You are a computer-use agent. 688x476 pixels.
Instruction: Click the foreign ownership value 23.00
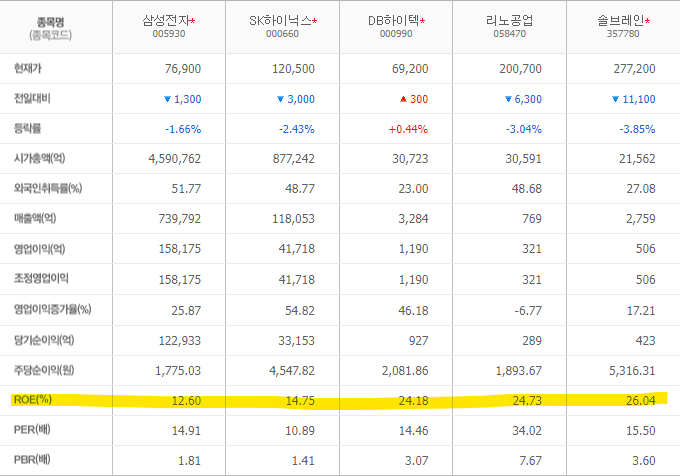(413, 189)
